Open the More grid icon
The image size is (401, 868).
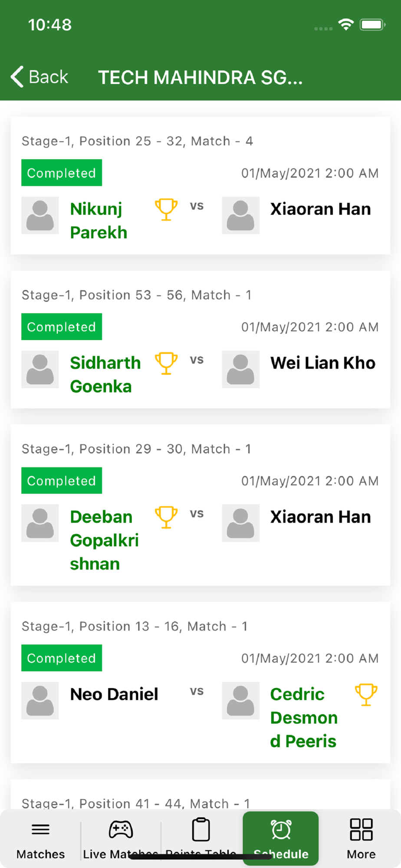click(x=361, y=829)
